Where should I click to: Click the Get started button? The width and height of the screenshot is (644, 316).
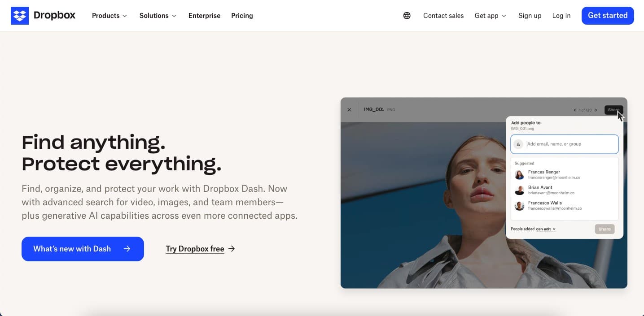[x=607, y=16]
